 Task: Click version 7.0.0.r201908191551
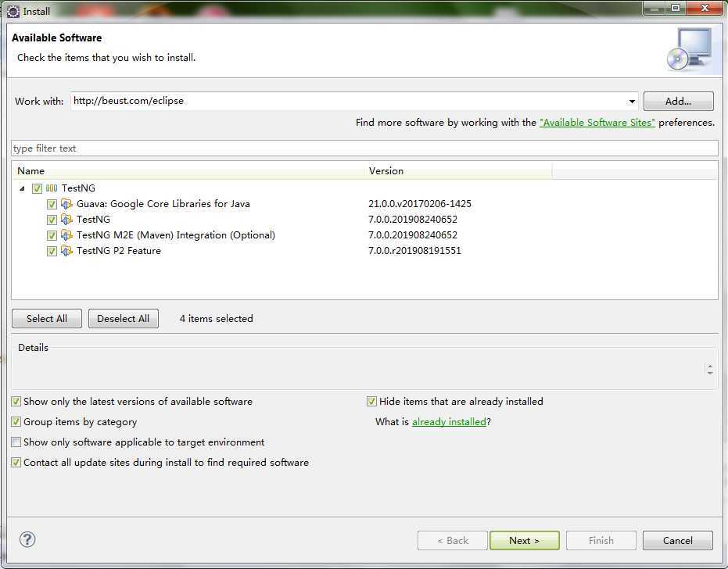414,251
